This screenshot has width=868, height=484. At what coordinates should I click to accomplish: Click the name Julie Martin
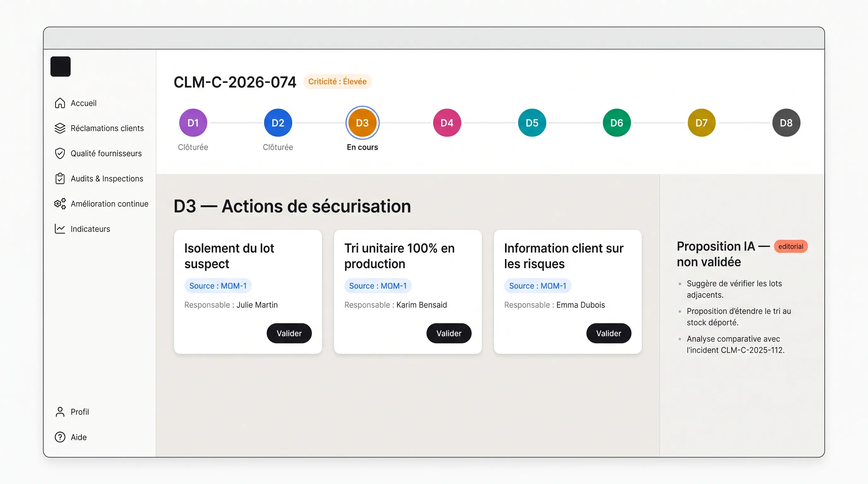[x=257, y=305]
